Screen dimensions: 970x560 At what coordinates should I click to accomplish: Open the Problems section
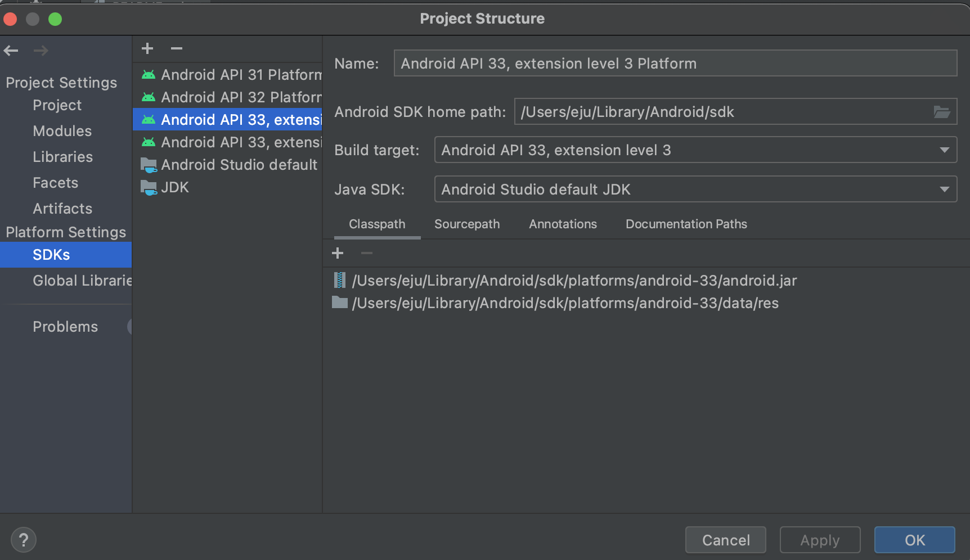click(65, 327)
